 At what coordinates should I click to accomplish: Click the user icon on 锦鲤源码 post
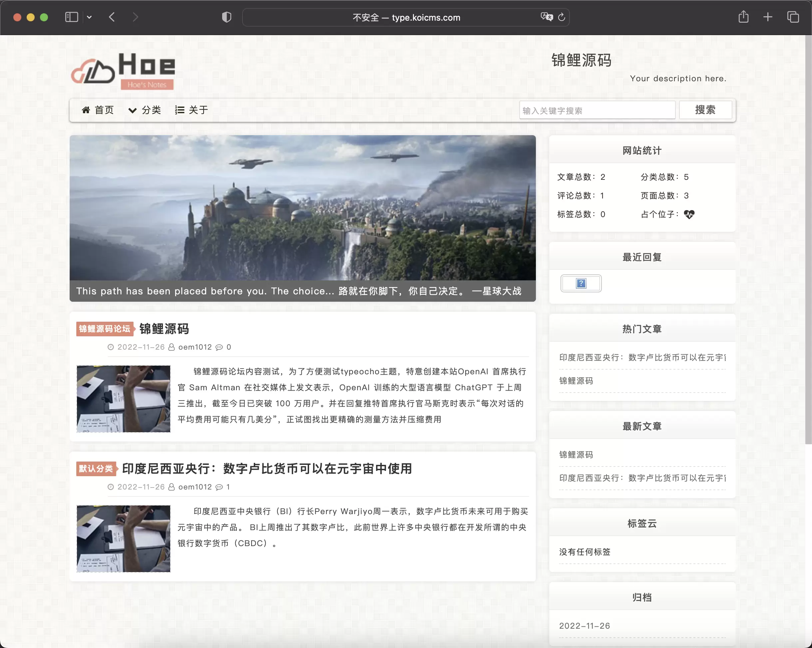[x=172, y=347]
